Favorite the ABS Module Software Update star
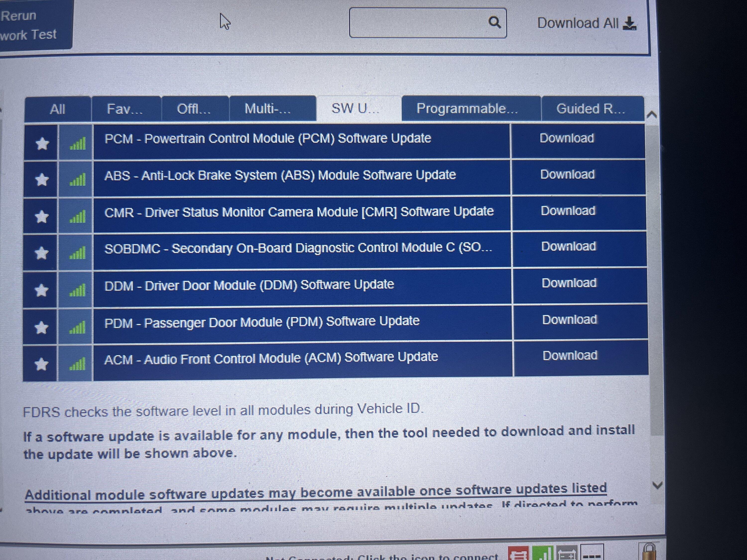The image size is (747, 560). (42, 180)
